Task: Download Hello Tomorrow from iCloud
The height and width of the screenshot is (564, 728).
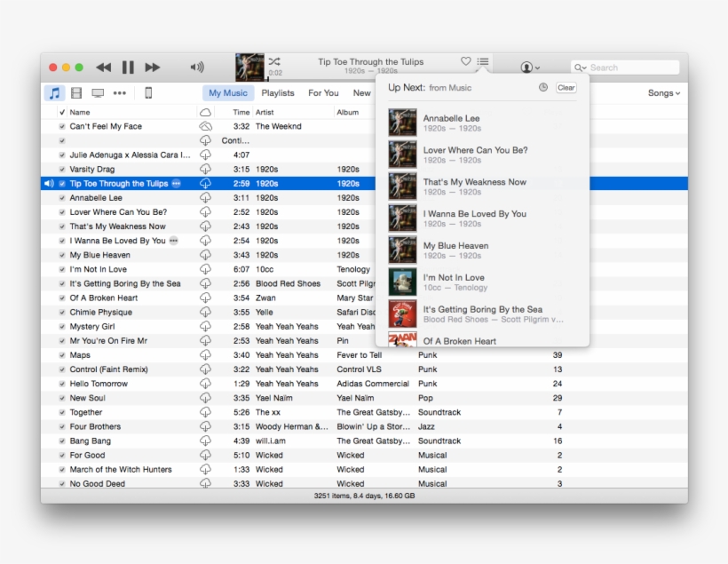Action: [205, 384]
